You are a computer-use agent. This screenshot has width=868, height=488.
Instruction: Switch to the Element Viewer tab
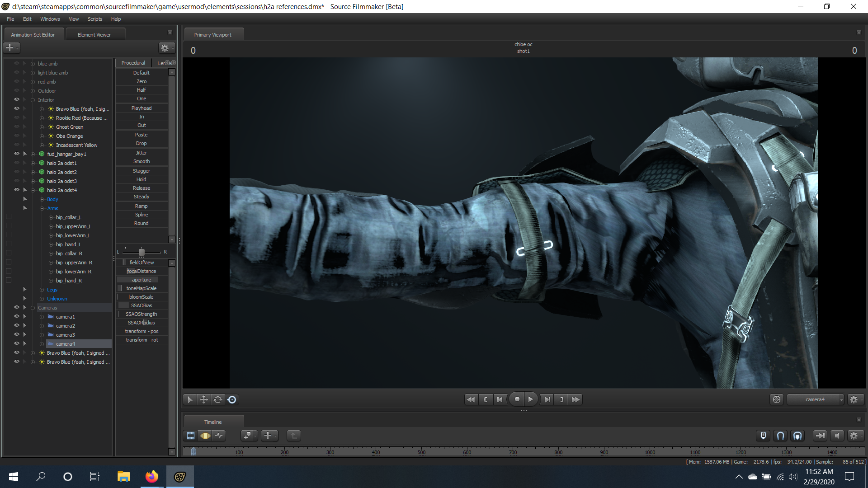click(x=94, y=34)
